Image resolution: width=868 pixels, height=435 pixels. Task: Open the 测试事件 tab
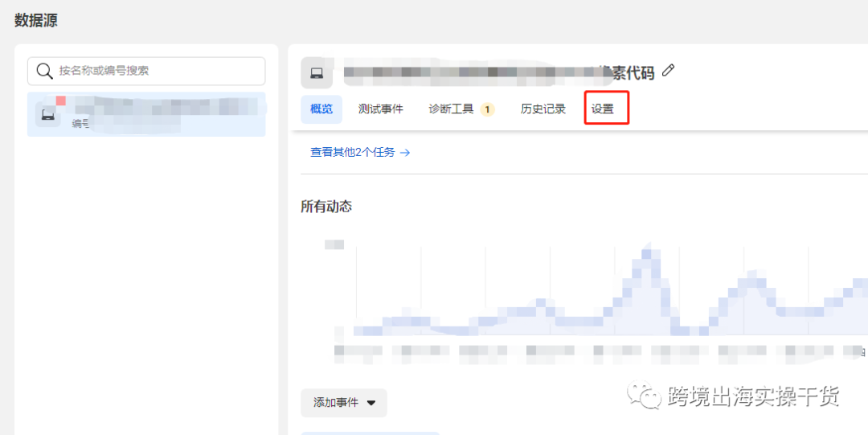click(380, 109)
